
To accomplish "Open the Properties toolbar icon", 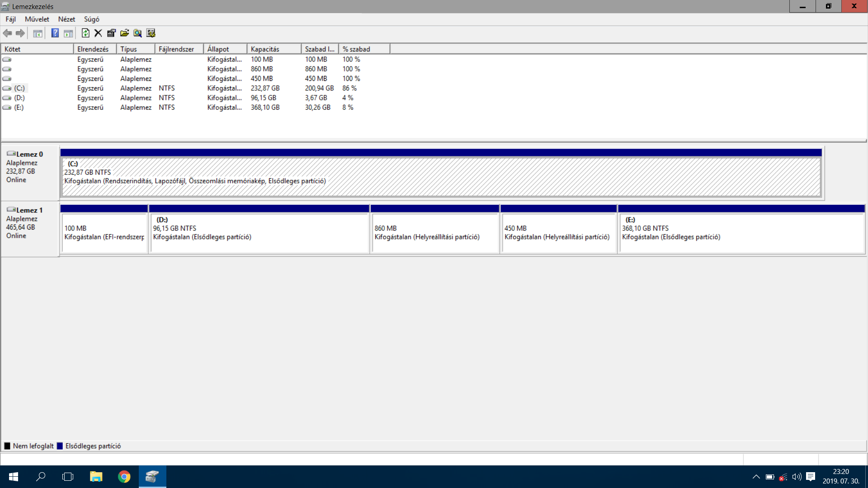I will click(x=111, y=33).
